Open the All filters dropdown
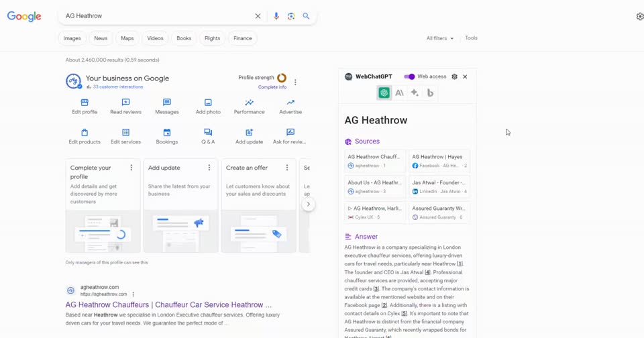 coord(440,38)
